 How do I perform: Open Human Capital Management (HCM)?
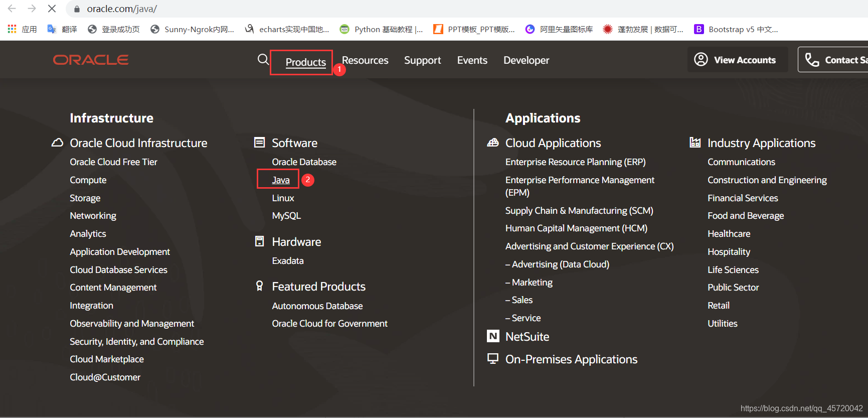tap(576, 228)
